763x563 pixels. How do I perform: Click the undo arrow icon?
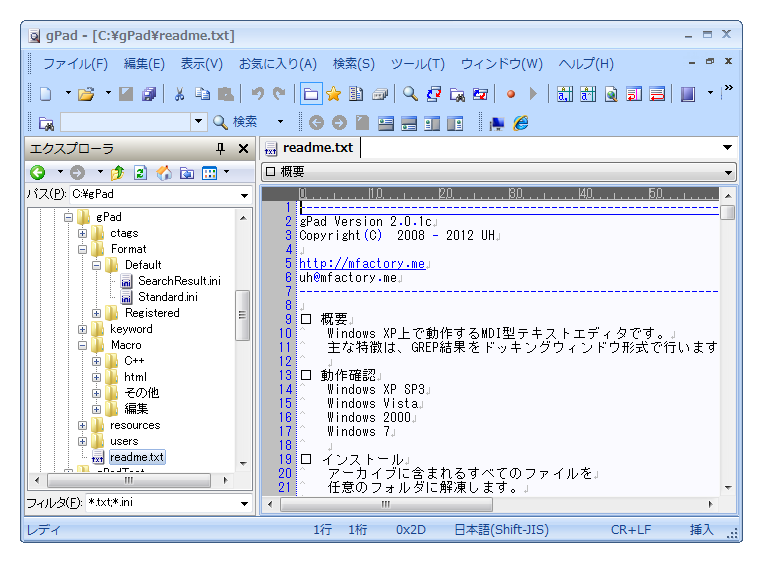[257, 94]
